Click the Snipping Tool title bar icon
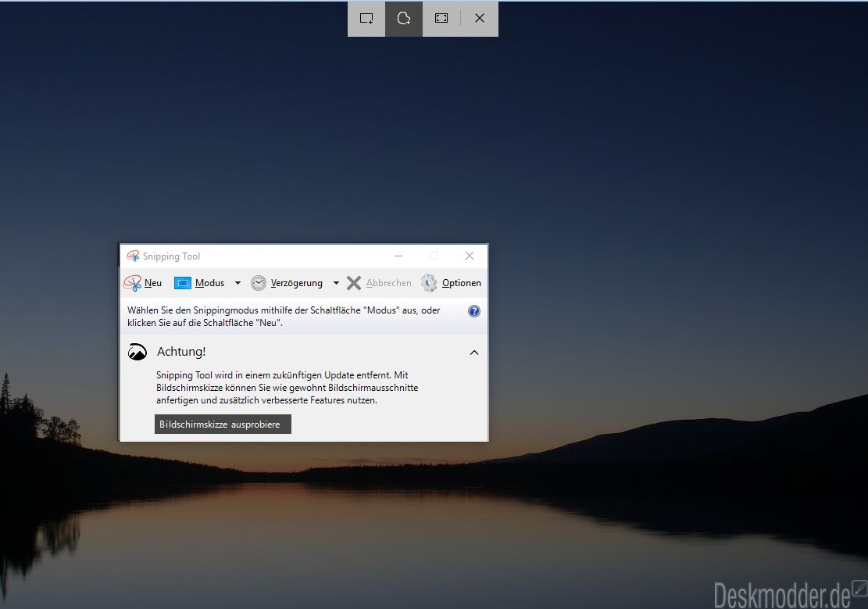The image size is (868, 609). tap(133, 256)
